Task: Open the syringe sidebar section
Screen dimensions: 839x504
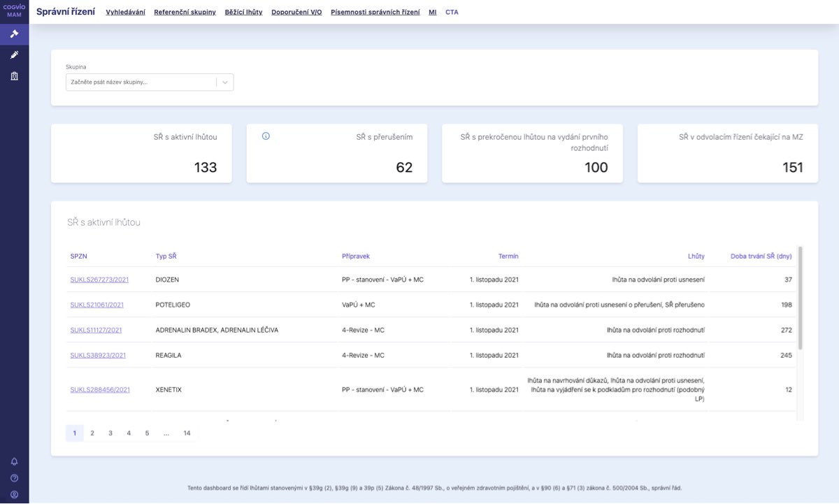Action: (x=14, y=55)
